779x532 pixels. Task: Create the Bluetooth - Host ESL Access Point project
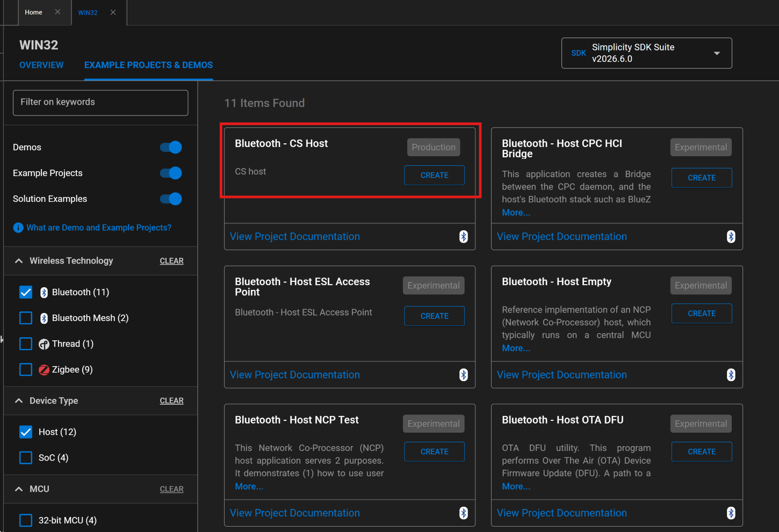click(x=434, y=316)
